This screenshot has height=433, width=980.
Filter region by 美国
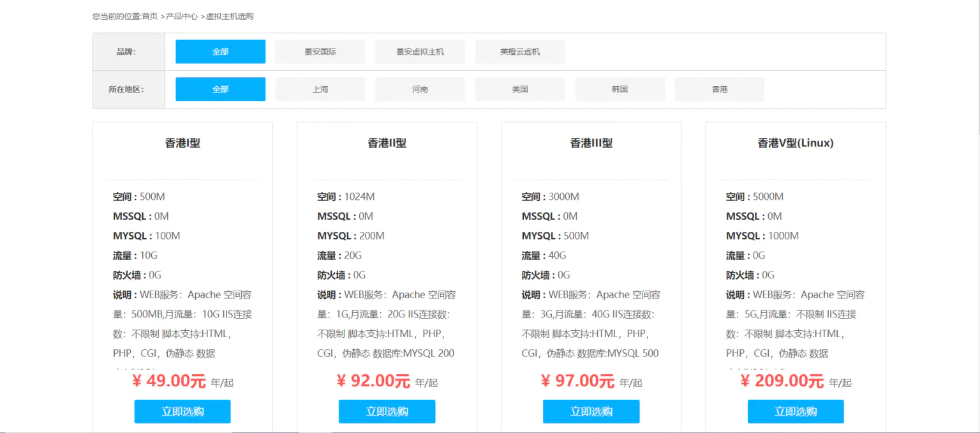[x=520, y=89]
